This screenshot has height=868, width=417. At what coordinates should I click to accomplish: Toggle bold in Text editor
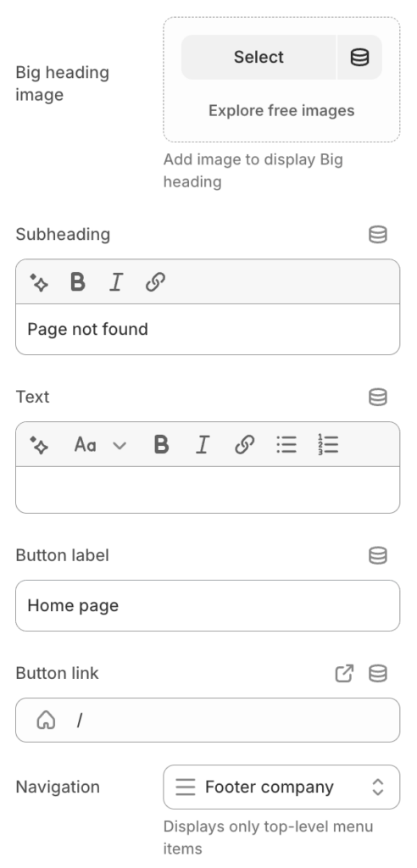click(161, 444)
